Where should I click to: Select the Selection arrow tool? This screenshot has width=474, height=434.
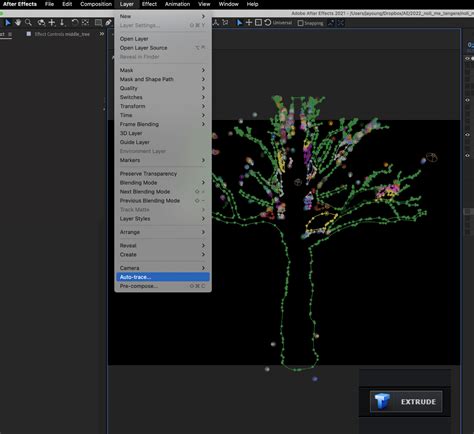(8, 23)
